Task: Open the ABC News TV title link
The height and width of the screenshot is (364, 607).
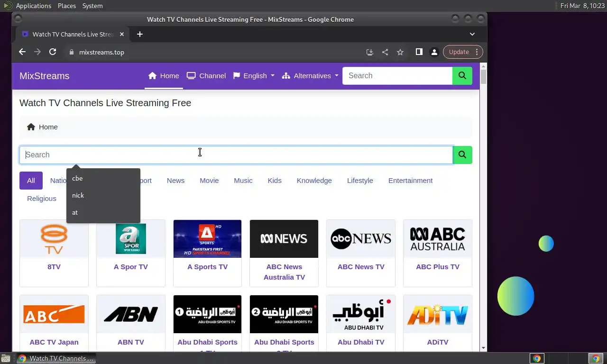Action: click(361, 267)
